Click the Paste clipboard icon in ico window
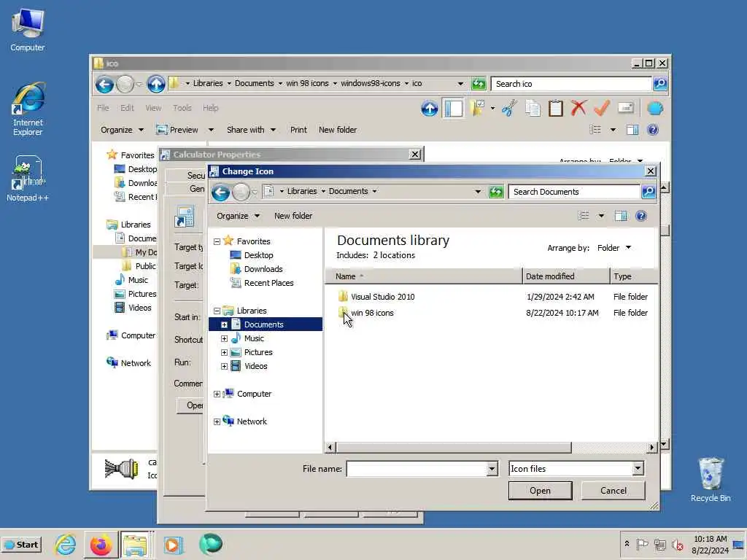Screen dimensions: 747x560 tap(555, 108)
